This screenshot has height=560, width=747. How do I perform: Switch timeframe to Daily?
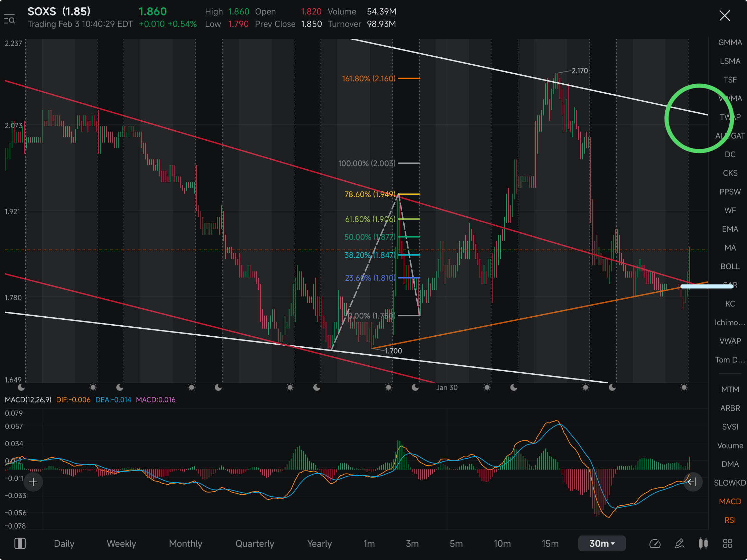(x=64, y=543)
